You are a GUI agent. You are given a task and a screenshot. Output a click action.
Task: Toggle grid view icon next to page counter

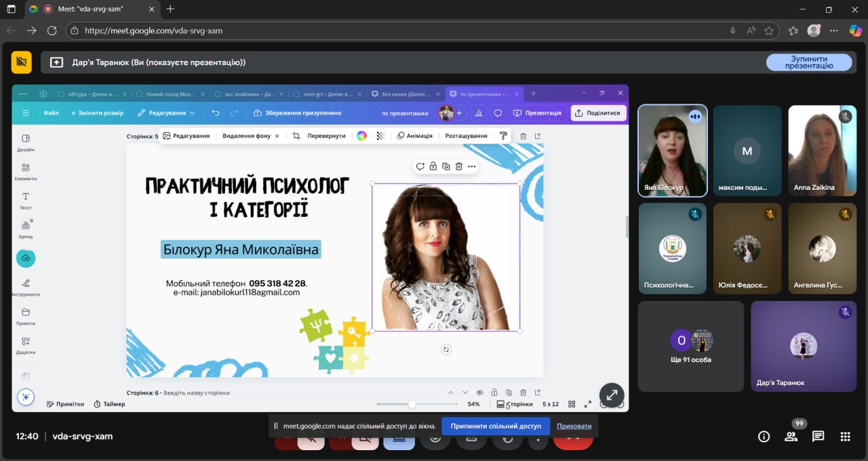coord(572,404)
